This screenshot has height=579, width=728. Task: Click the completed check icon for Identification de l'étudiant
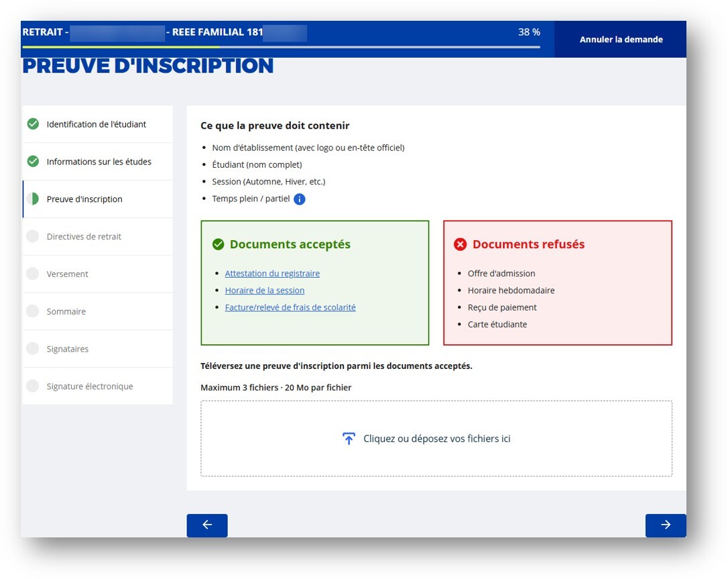point(33,124)
